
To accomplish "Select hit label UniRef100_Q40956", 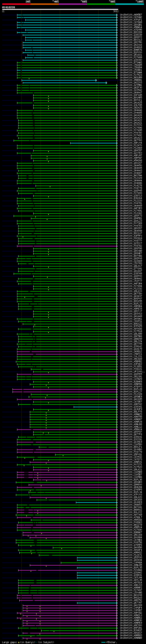I will (131, 547).
